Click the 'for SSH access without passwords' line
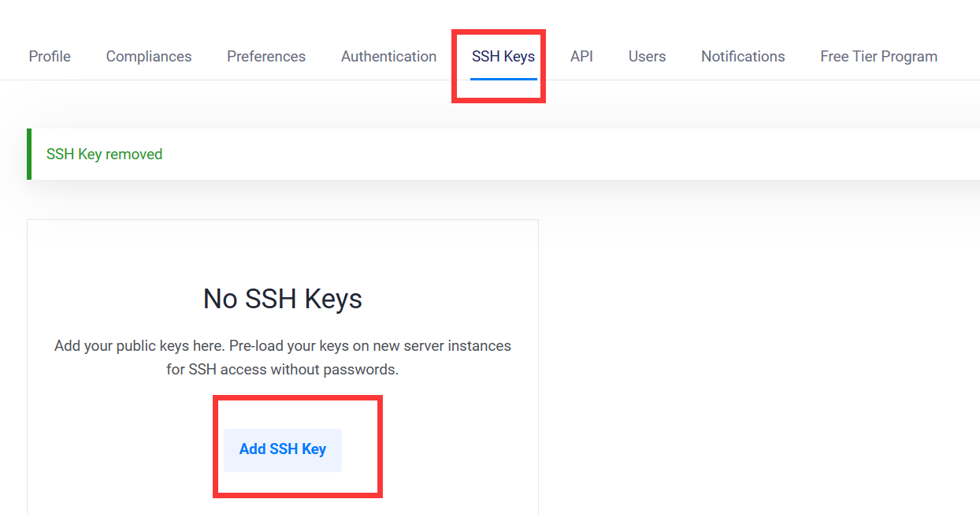The width and height of the screenshot is (980, 514). point(283,369)
